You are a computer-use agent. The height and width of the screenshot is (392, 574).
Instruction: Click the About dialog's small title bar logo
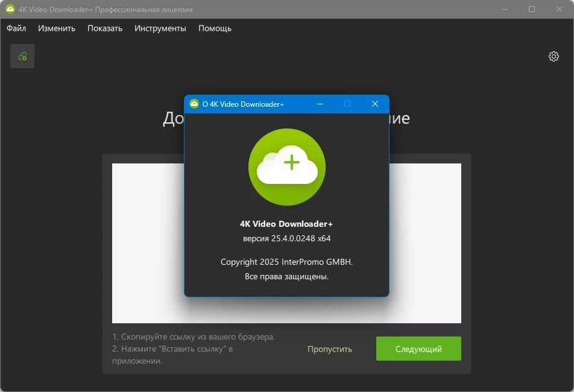point(194,104)
